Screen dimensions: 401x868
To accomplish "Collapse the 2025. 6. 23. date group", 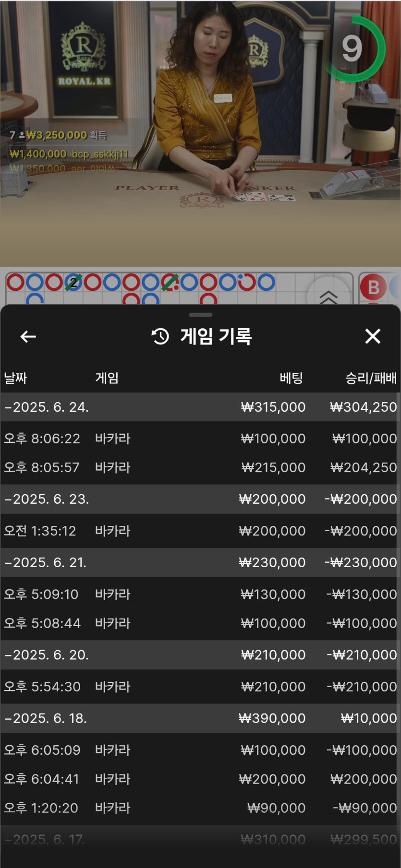I will click(x=47, y=499).
